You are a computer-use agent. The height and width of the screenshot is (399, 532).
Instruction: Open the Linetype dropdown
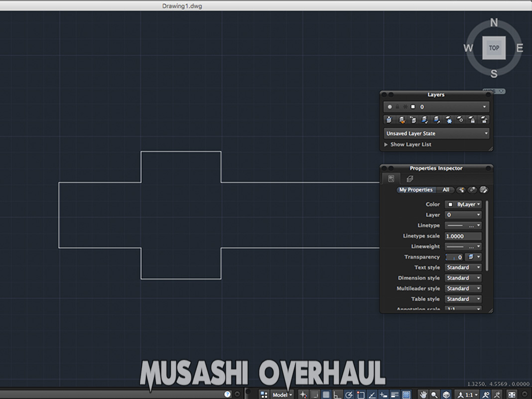(x=463, y=225)
